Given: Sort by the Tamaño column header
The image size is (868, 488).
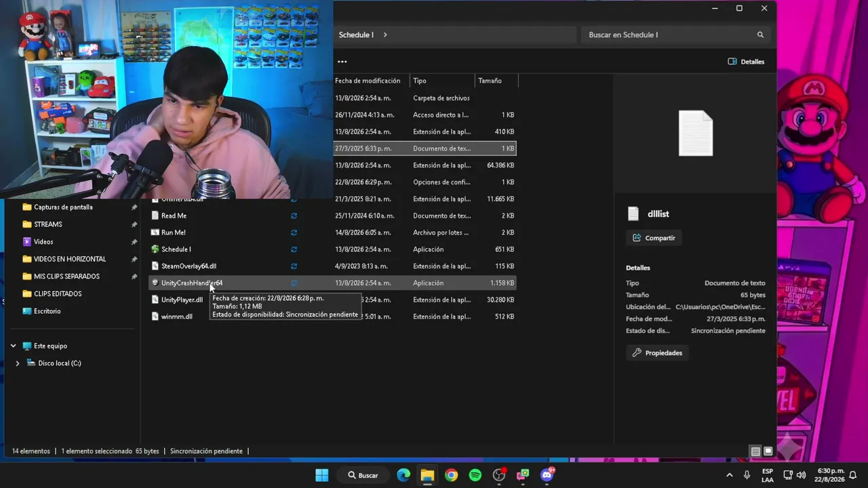Looking at the screenshot, I should [496, 81].
